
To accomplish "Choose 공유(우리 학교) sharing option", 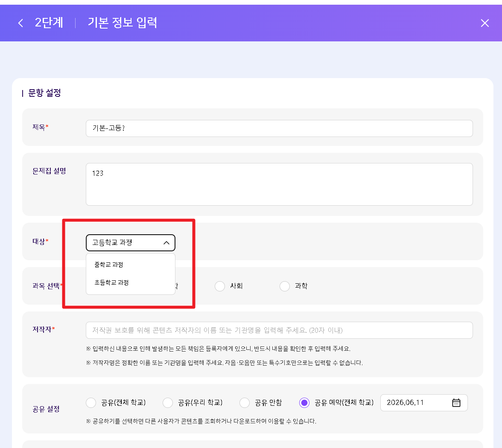I will (168, 403).
